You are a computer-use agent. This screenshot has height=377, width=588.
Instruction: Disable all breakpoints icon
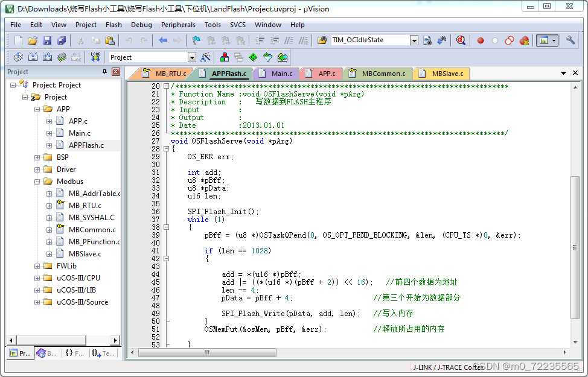tap(510, 40)
